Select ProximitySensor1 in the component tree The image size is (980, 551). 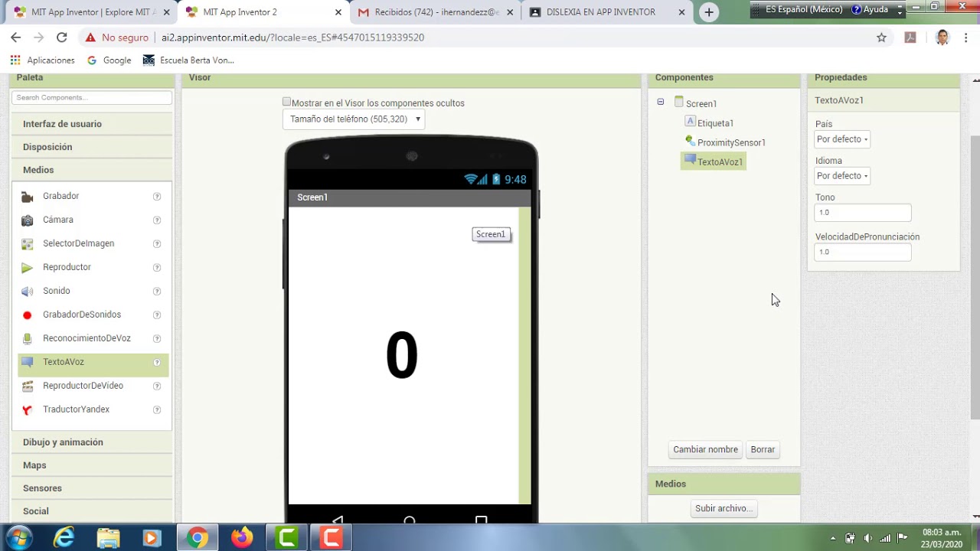(731, 142)
